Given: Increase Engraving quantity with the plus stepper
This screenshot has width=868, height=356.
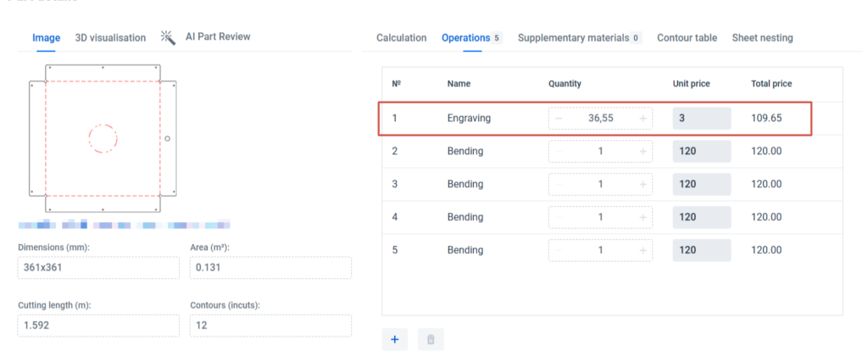Looking at the screenshot, I should 643,119.
